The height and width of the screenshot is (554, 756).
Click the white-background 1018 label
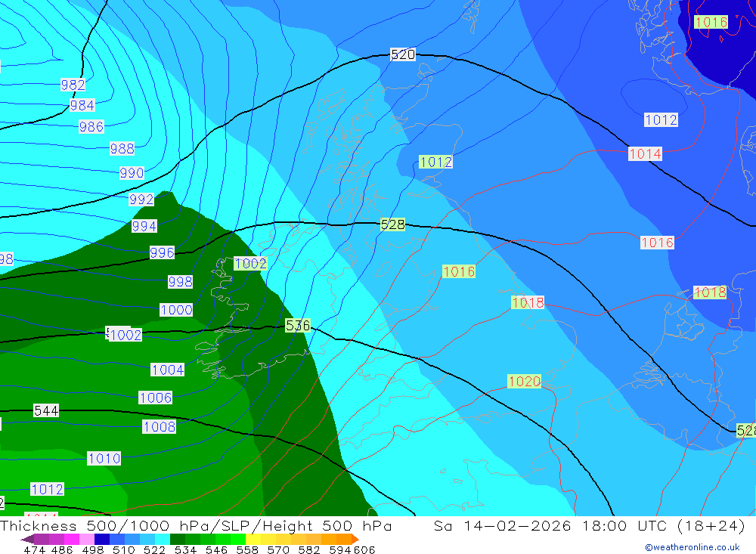point(528,303)
